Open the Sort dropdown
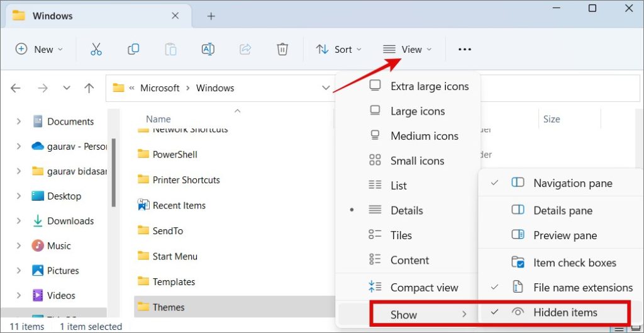 pos(339,49)
